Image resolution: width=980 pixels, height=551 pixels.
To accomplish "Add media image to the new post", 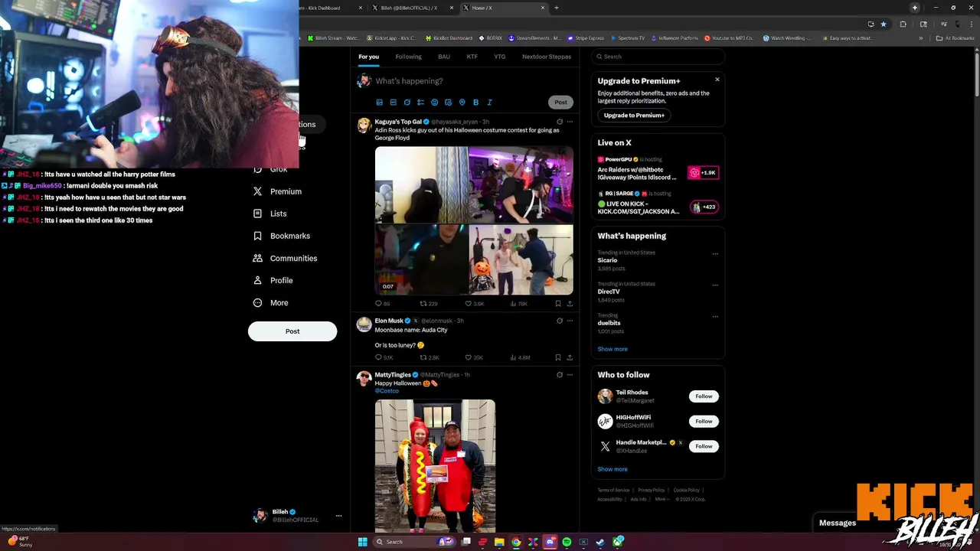I will tap(379, 103).
